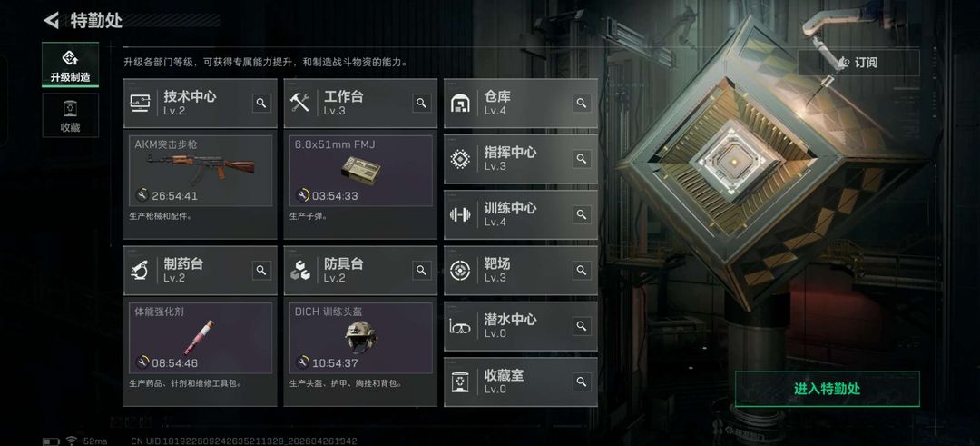
Task: Tap the magnifier icon on 训练中心
Action: [582, 214]
